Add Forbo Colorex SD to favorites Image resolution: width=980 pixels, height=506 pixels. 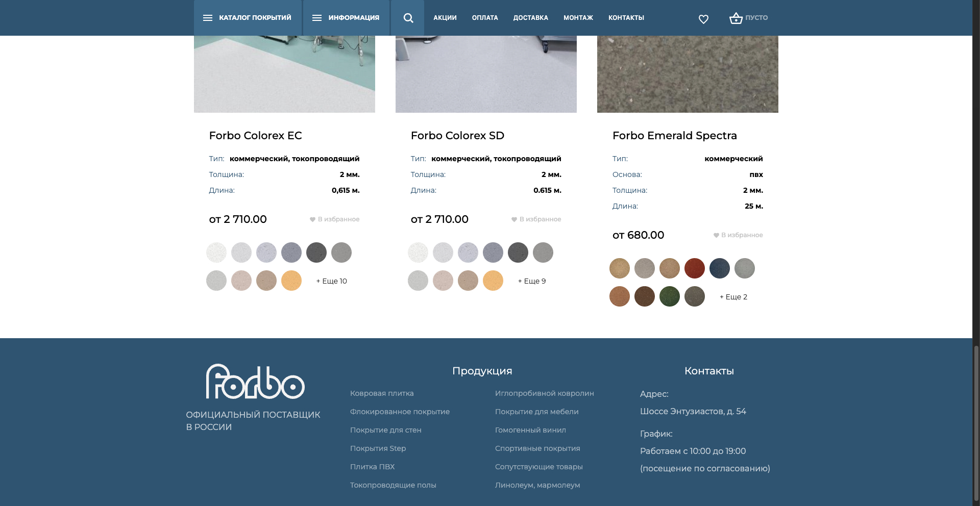pos(536,219)
